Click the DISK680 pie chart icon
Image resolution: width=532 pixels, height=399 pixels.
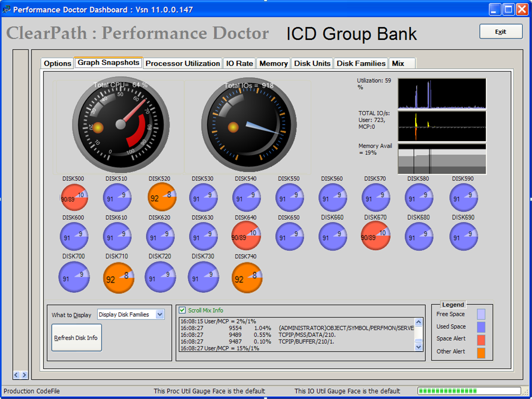coord(419,236)
